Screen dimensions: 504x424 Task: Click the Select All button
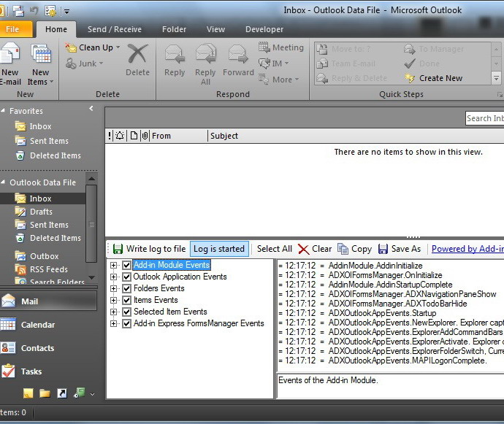pyautogui.click(x=275, y=249)
